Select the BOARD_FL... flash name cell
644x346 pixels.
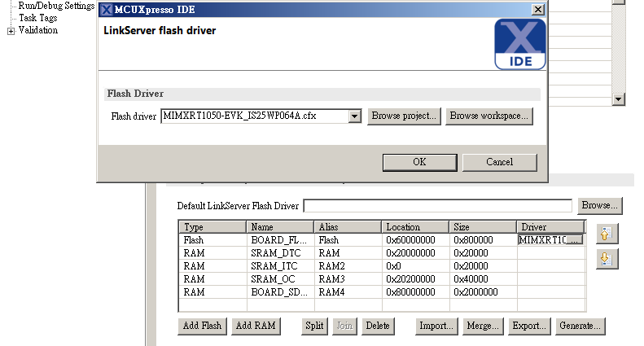click(x=280, y=240)
